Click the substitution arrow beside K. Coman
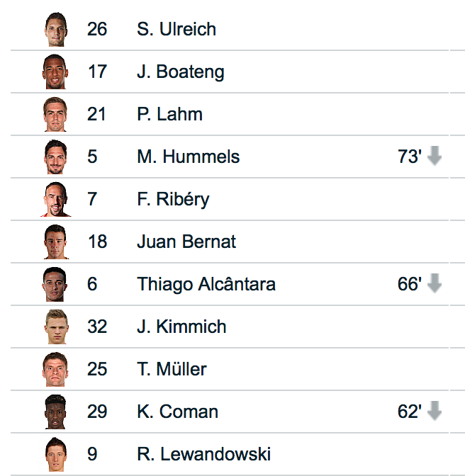The width and height of the screenshot is (465, 476). click(435, 412)
